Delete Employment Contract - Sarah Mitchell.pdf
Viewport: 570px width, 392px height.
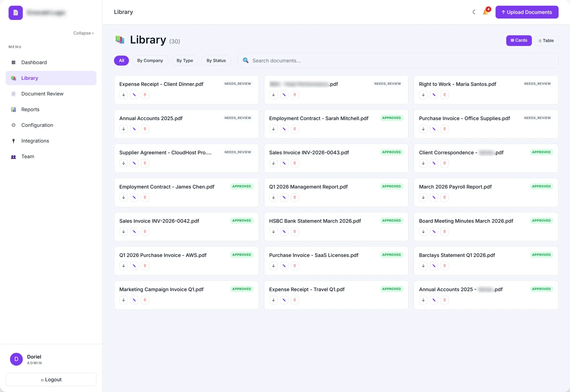[295, 129]
